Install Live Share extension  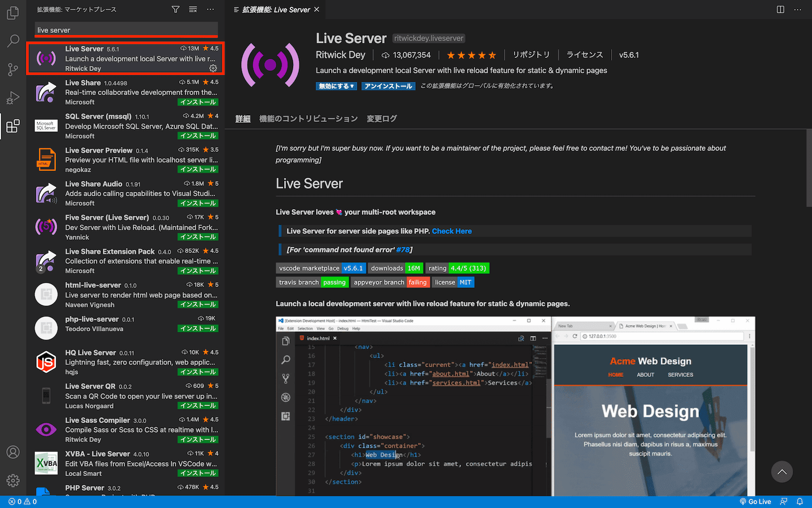[198, 102]
